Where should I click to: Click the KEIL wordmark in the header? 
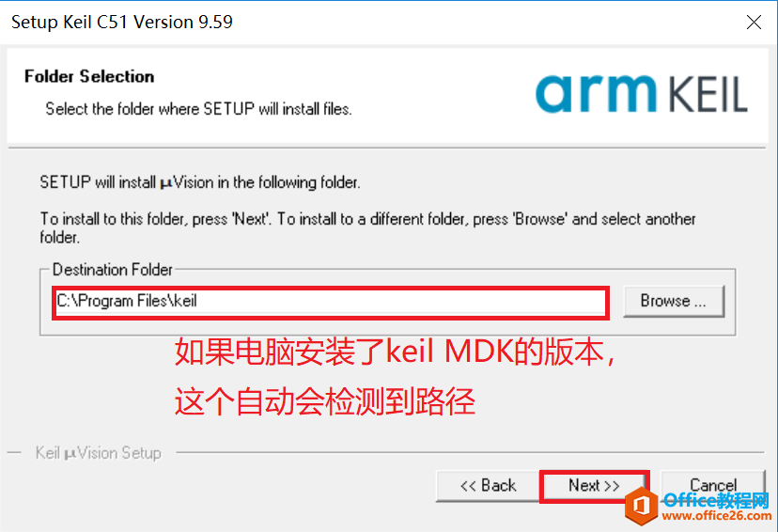click(707, 94)
